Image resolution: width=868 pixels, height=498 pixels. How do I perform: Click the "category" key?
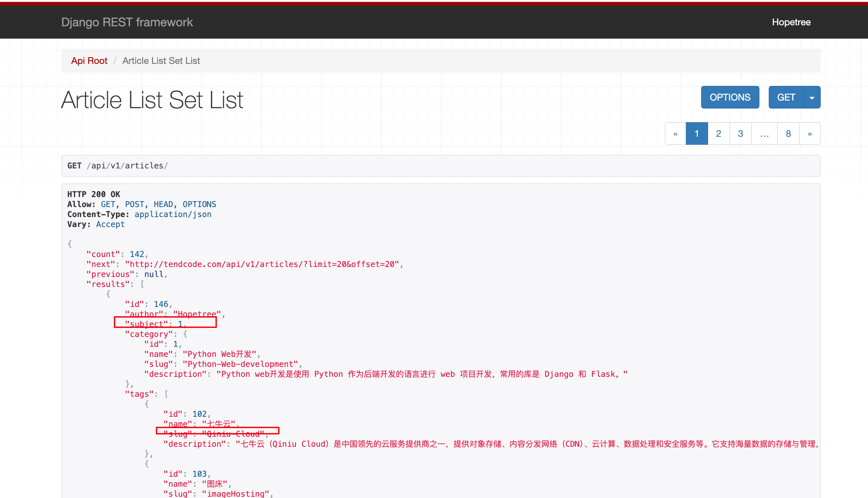149,334
